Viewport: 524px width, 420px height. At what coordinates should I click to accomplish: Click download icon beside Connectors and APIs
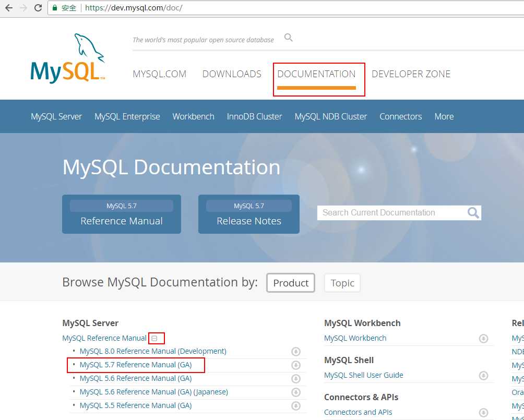[483, 413]
